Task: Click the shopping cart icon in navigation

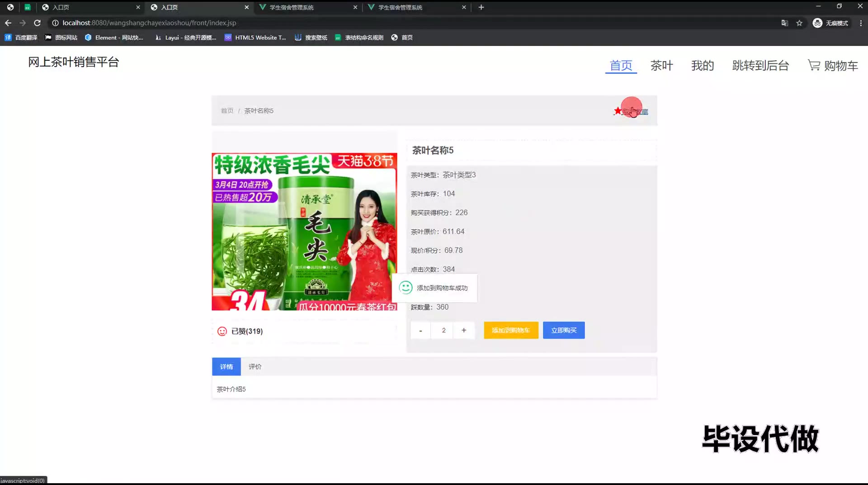Action: point(814,65)
